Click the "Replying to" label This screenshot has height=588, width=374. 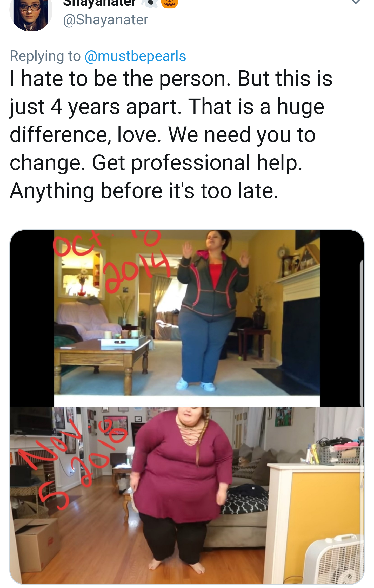[45, 56]
